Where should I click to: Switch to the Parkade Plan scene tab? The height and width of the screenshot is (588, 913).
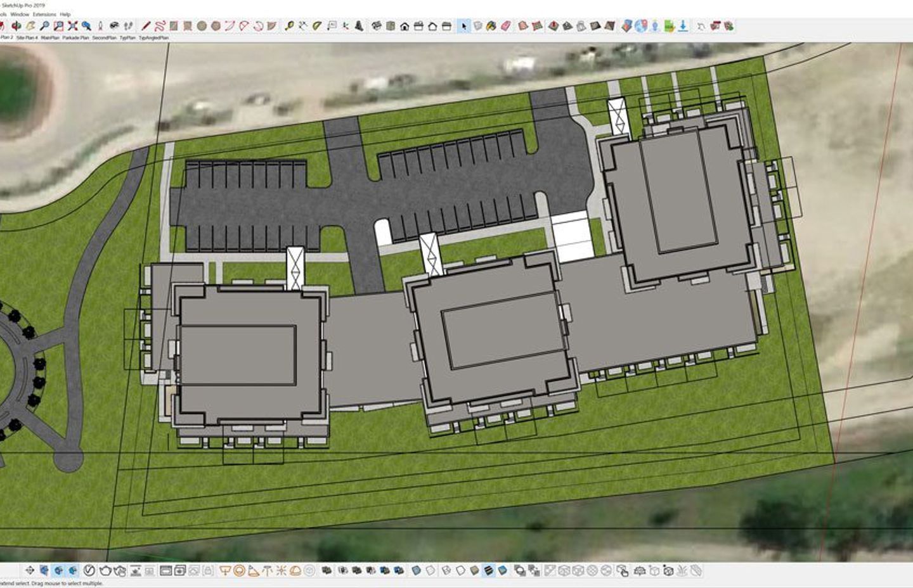tap(76, 37)
